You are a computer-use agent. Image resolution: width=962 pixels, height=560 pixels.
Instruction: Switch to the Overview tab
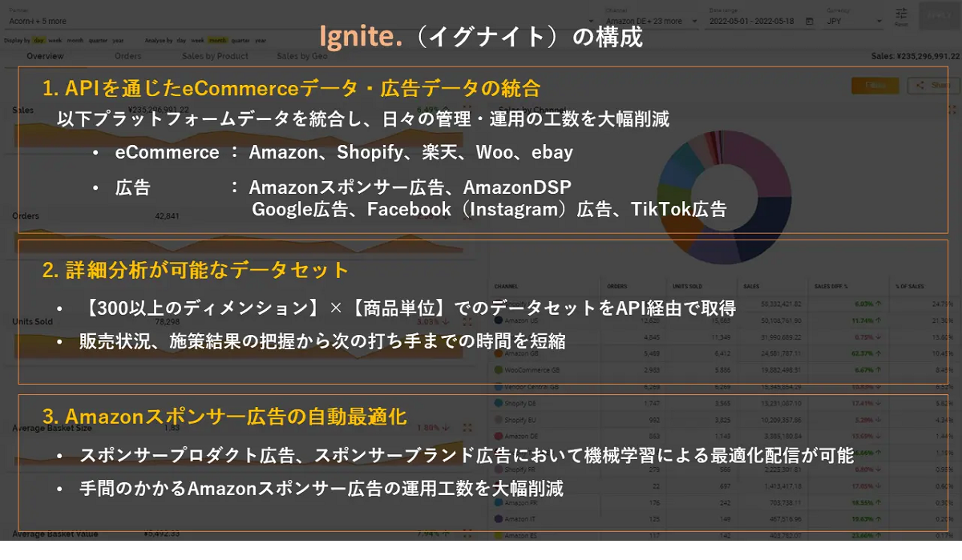click(45, 56)
